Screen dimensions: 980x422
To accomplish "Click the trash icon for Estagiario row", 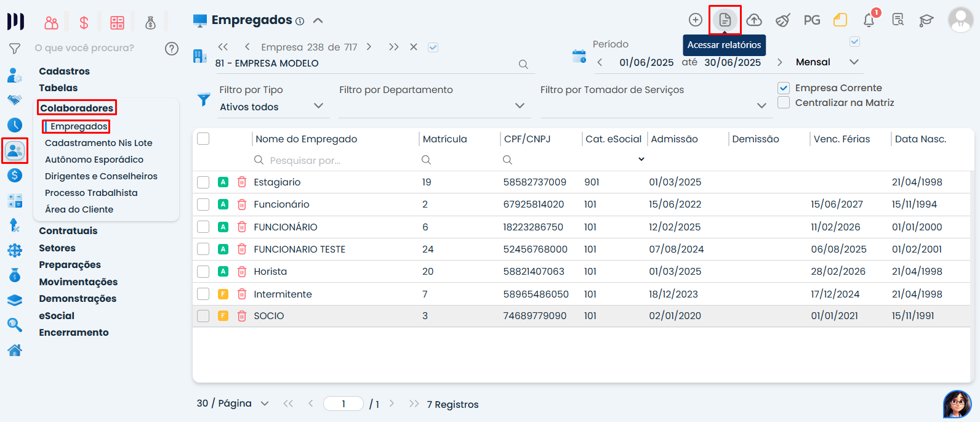I will point(242,182).
